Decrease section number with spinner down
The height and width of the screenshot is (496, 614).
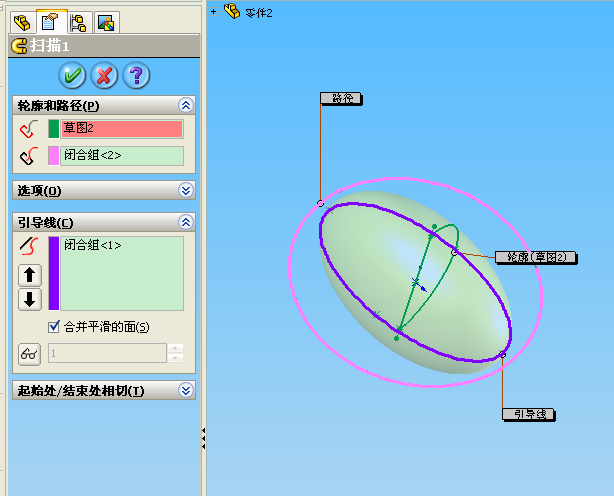pos(175,358)
